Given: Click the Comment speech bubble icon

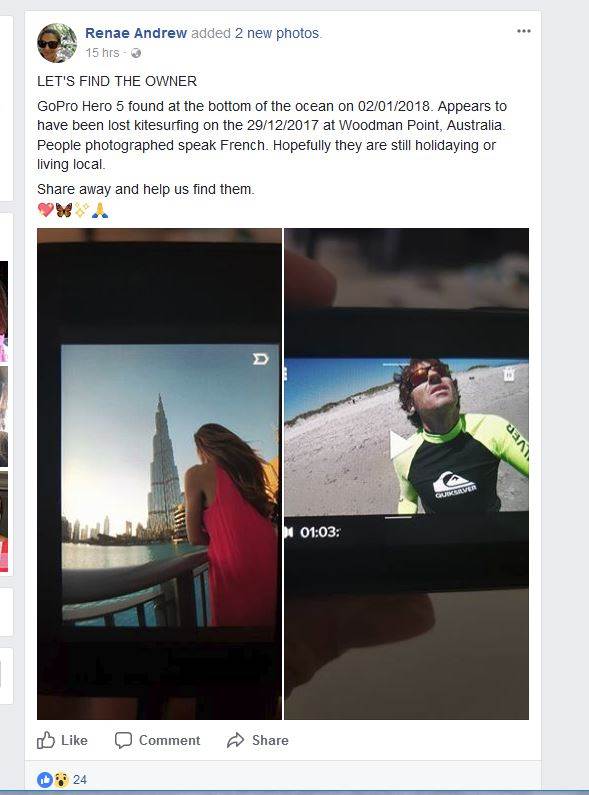Looking at the screenshot, I should click(123, 740).
